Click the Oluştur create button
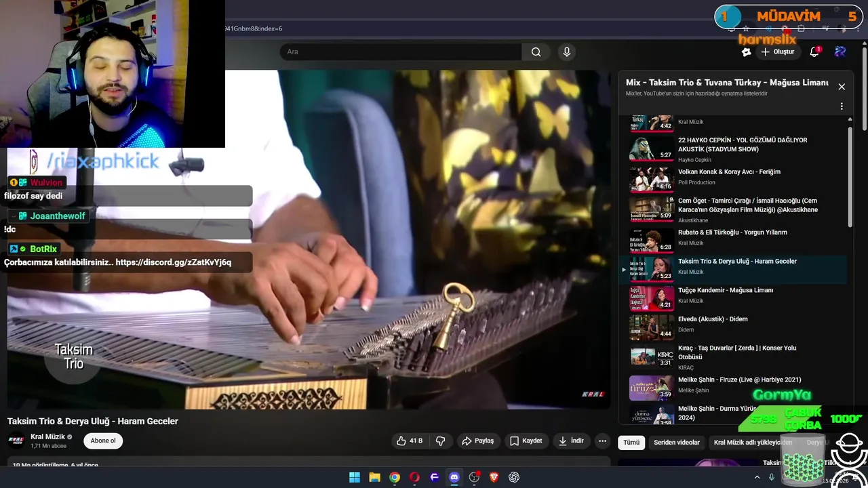The image size is (868, 488). pos(777,52)
